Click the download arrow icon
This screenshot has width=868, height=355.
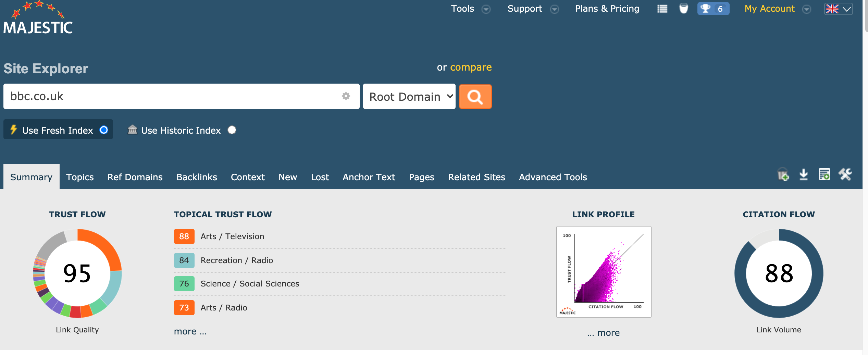(x=804, y=174)
